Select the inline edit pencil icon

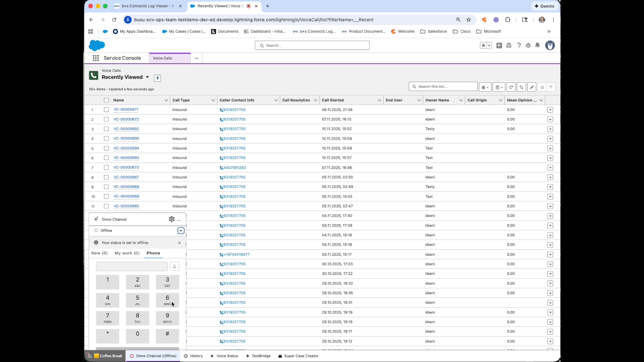[x=532, y=87]
